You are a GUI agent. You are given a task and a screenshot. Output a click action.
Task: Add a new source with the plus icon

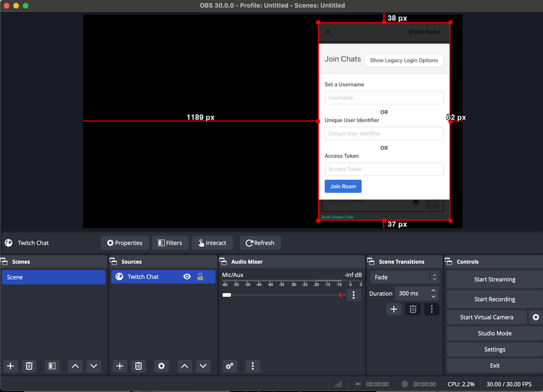click(x=119, y=366)
